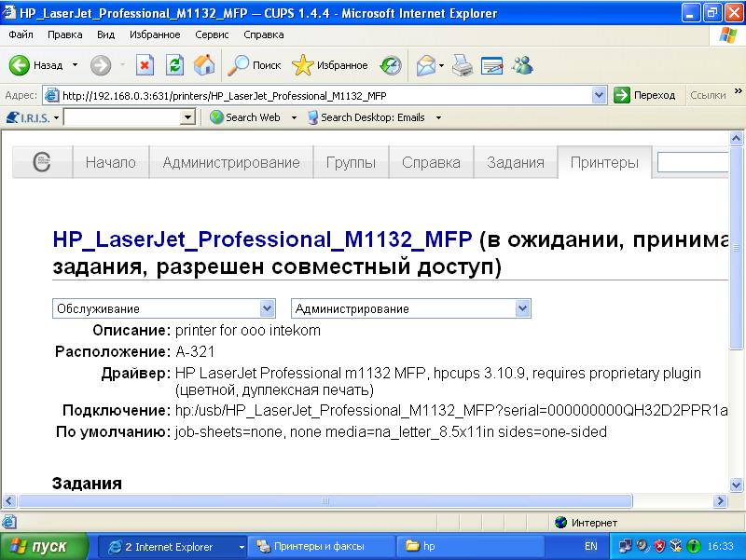Click the vertical scrollbar down arrow
This screenshot has width=746, height=560.
736,485
